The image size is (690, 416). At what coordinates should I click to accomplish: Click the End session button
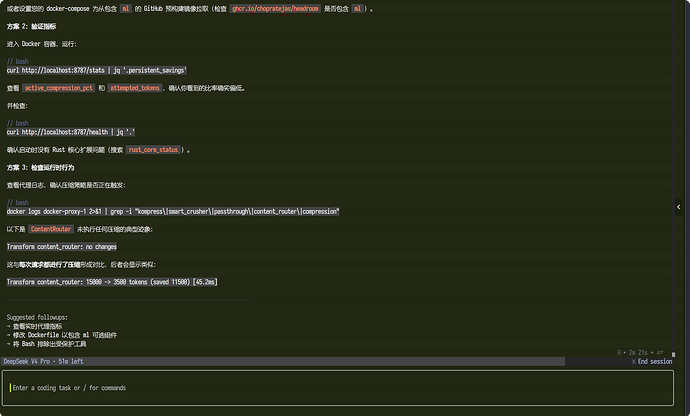point(652,361)
